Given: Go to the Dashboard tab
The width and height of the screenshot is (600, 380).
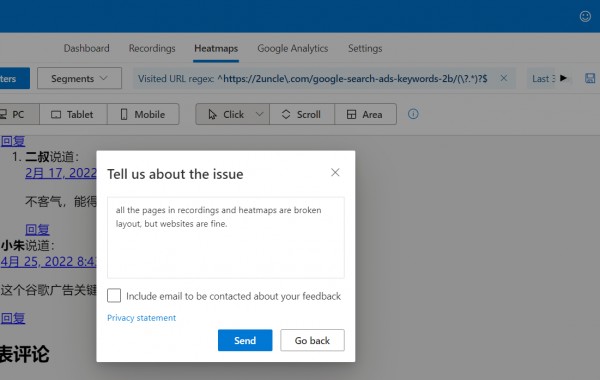Looking at the screenshot, I should click(x=86, y=48).
